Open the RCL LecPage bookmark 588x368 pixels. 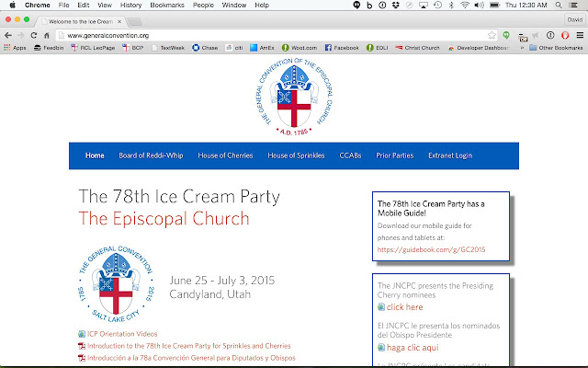click(93, 48)
